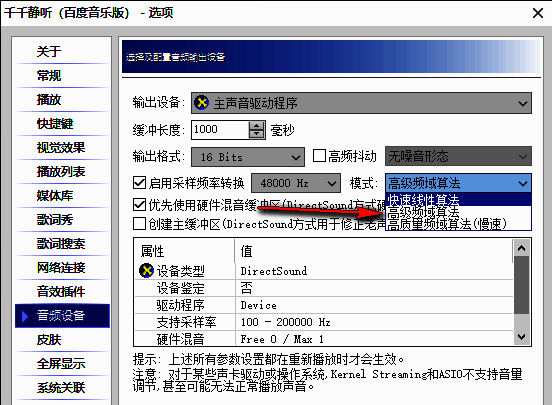Click the 缓冲长度 input field with 1000

(x=220, y=130)
